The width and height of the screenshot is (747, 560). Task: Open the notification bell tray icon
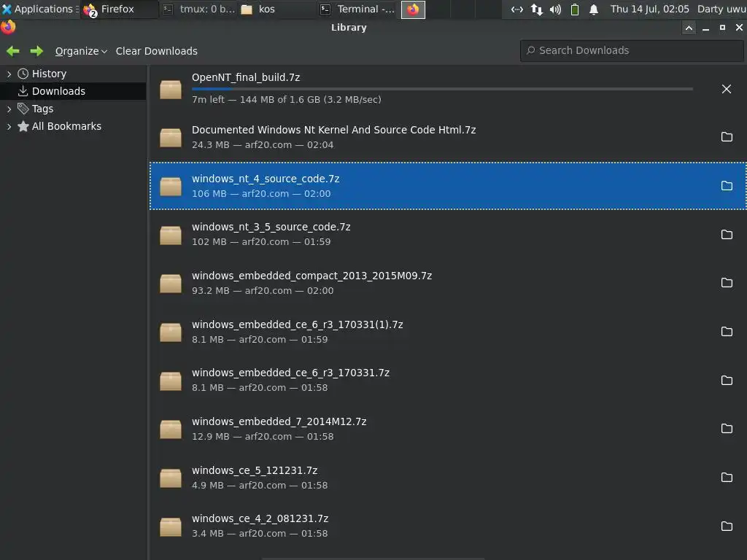point(594,9)
